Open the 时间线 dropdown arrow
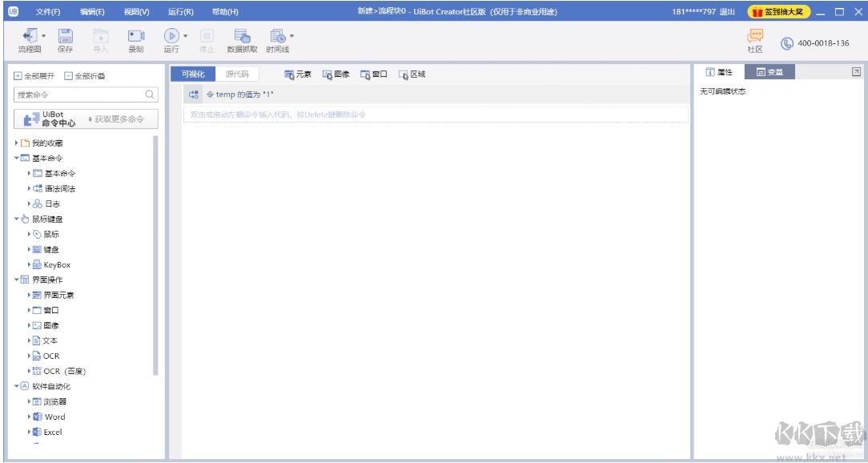This screenshot has height=463, width=868. coord(291,36)
